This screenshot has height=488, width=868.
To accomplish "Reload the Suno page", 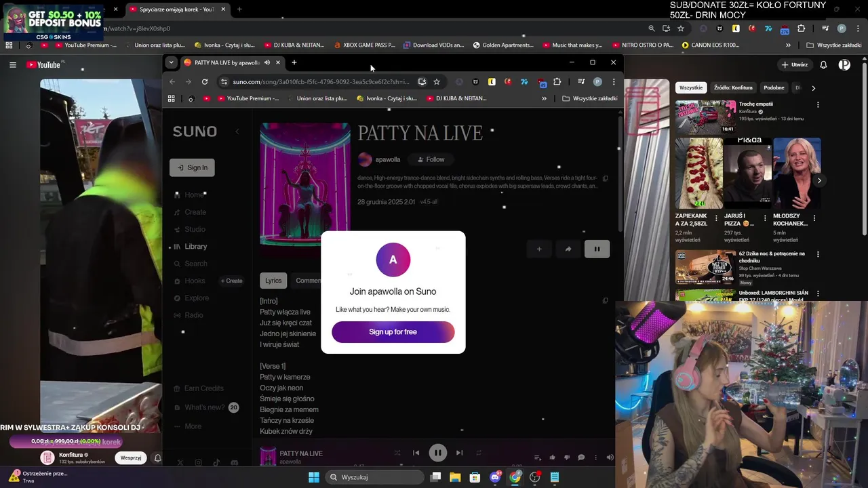I will [205, 81].
